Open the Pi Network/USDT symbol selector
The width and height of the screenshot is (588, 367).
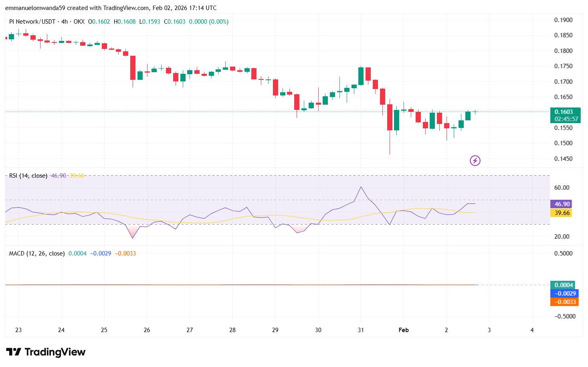31,22
